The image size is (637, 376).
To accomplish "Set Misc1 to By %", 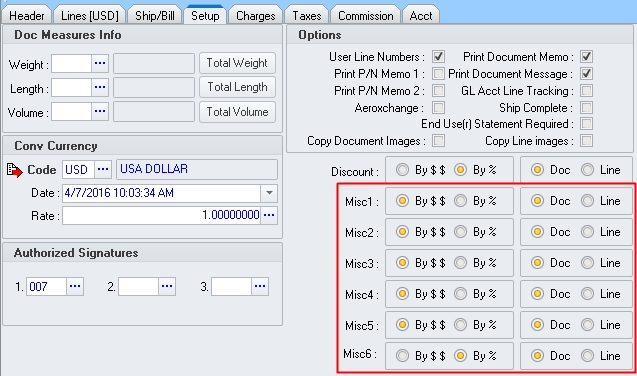I will tap(460, 201).
